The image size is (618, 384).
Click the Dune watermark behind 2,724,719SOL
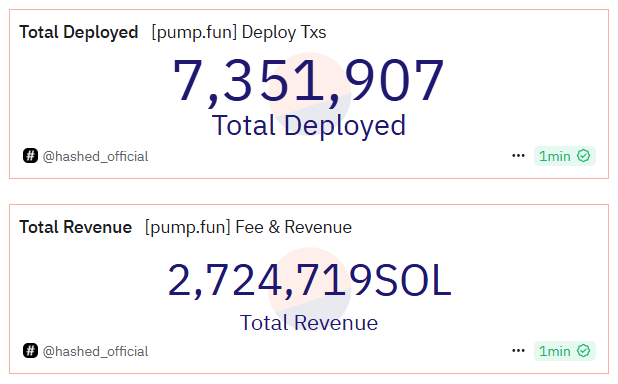[x=309, y=289]
